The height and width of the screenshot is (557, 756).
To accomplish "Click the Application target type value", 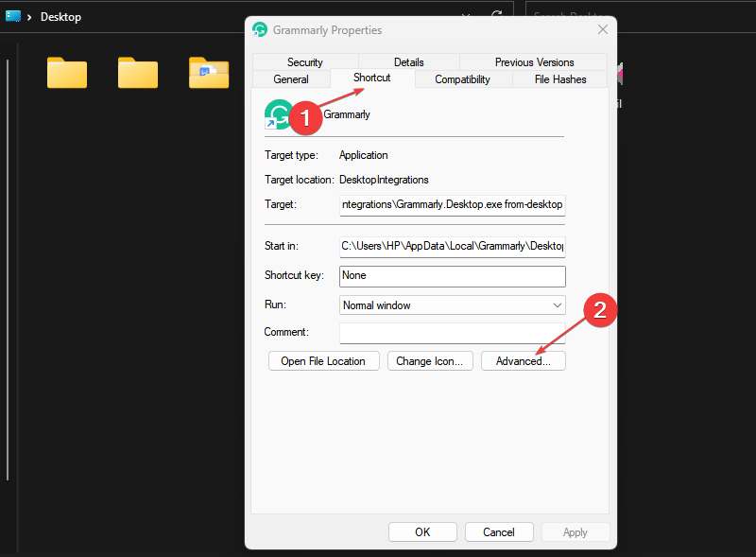I will coord(364,155).
